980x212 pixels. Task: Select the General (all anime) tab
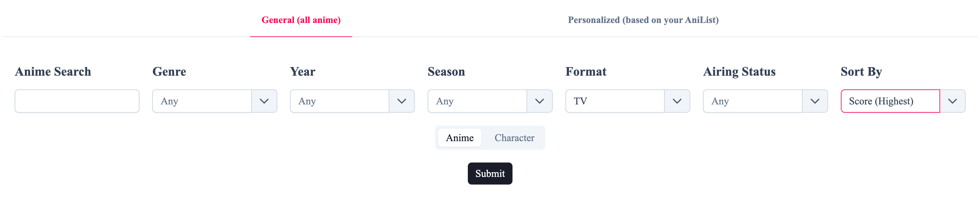coord(301,20)
